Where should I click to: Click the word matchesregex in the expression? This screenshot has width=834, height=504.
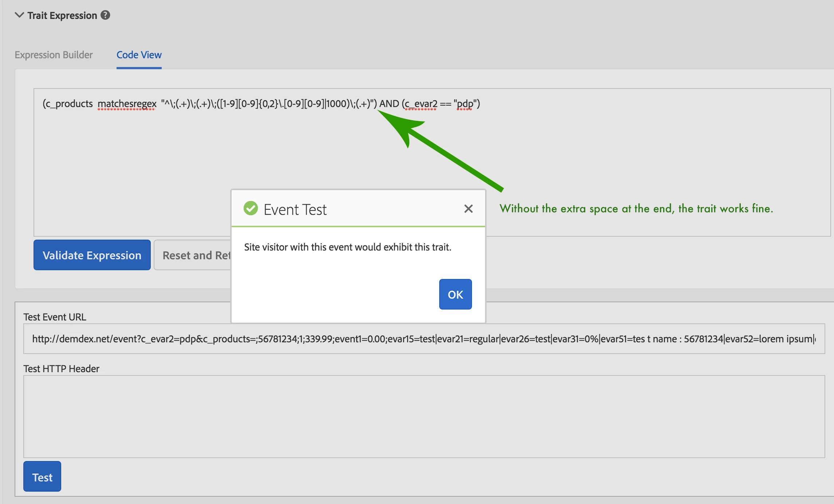point(127,104)
